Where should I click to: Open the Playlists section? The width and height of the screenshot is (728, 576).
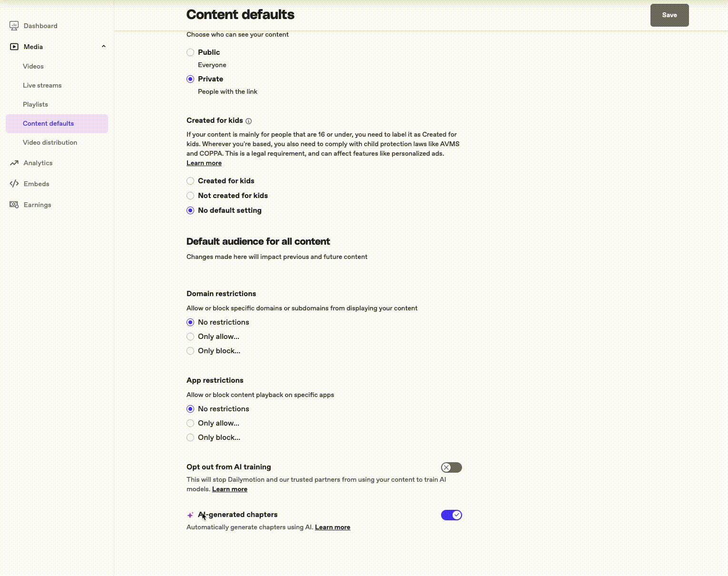[35, 104]
